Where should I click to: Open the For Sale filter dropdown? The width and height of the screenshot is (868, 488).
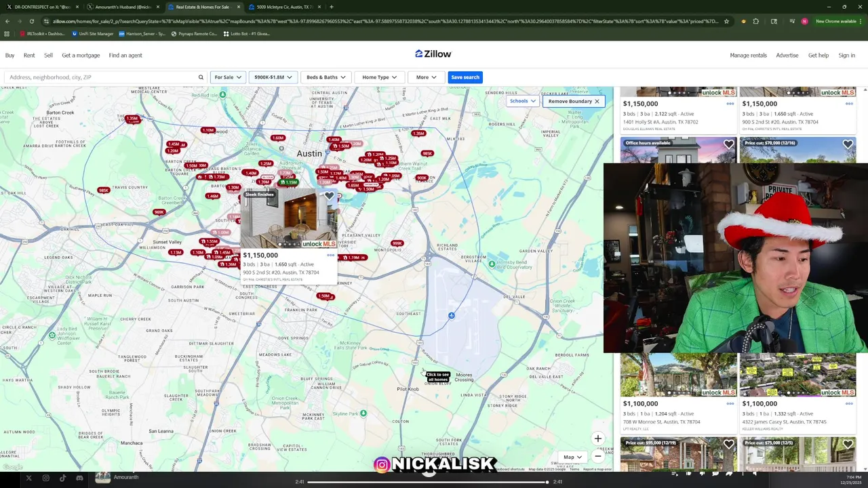pyautogui.click(x=228, y=77)
